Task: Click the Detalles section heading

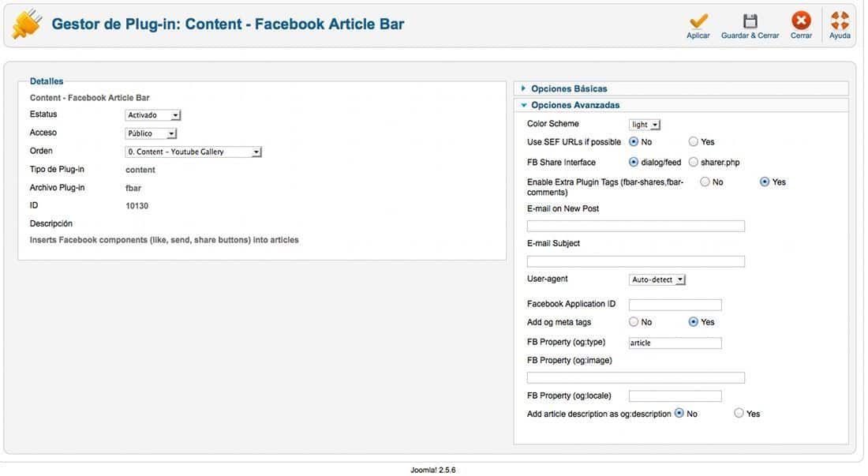Action: pyautogui.click(x=47, y=81)
